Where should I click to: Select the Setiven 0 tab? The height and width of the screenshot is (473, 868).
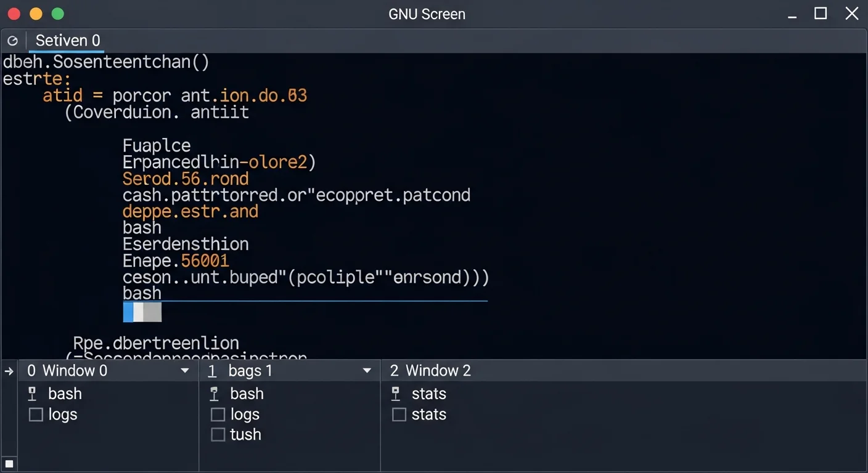click(x=67, y=40)
